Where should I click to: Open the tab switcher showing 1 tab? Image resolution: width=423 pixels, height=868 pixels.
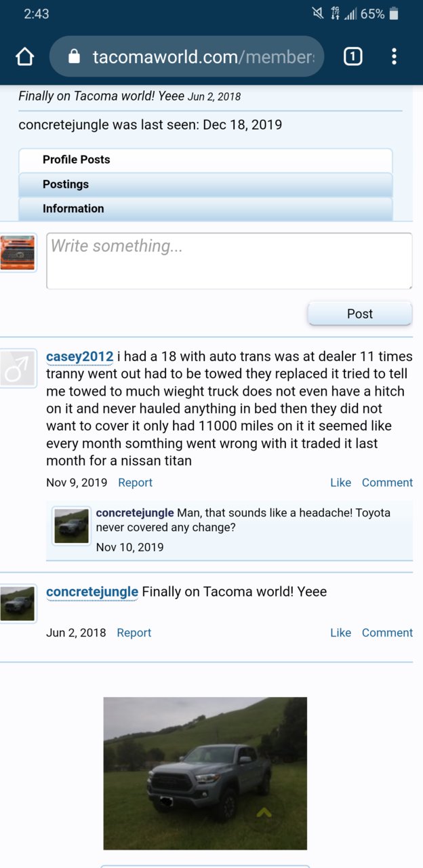352,56
